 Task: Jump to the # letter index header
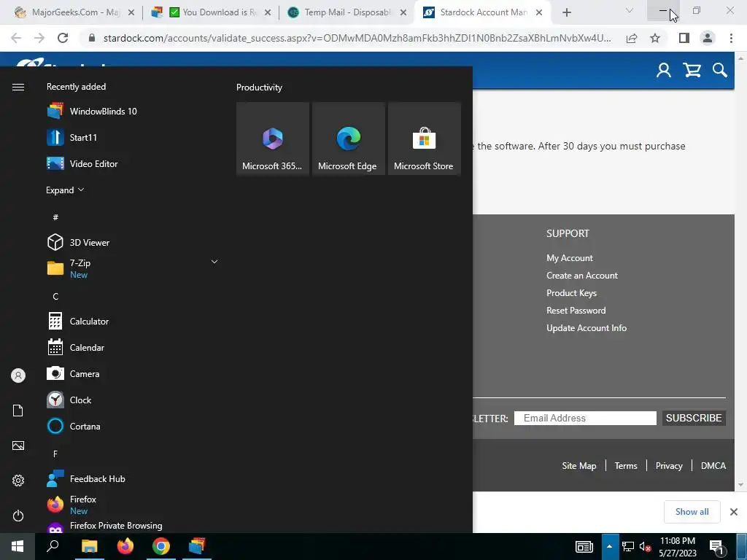55,217
